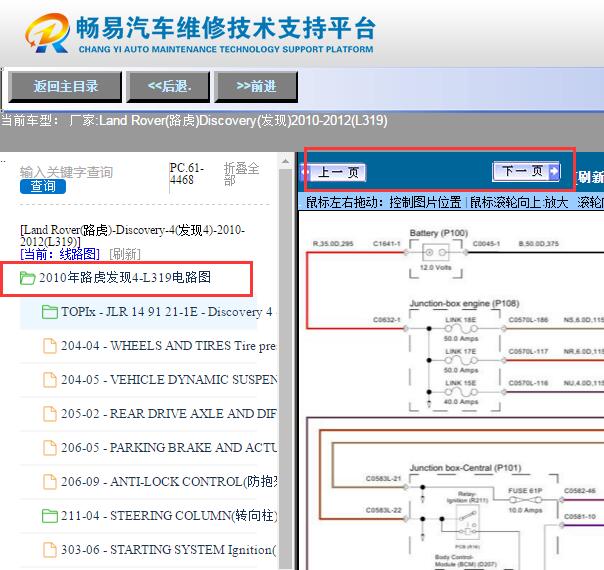This screenshot has width=604, height=570.
Task: Click the 返回主目录 button
Action: (x=65, y=87)
